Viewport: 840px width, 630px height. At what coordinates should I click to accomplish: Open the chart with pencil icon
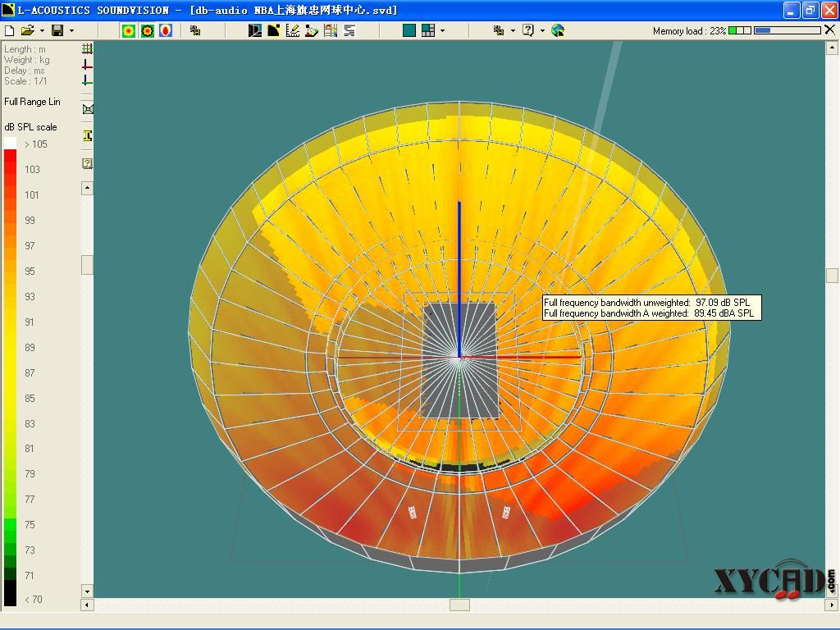click(293, 30)
